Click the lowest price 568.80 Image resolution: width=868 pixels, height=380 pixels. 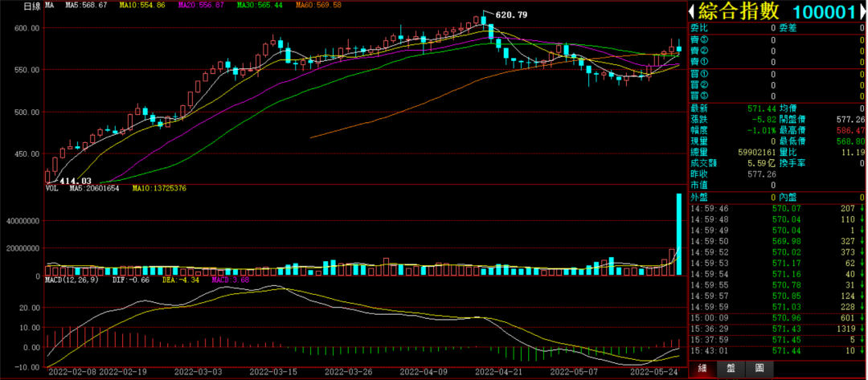click(x=851, y=141)
